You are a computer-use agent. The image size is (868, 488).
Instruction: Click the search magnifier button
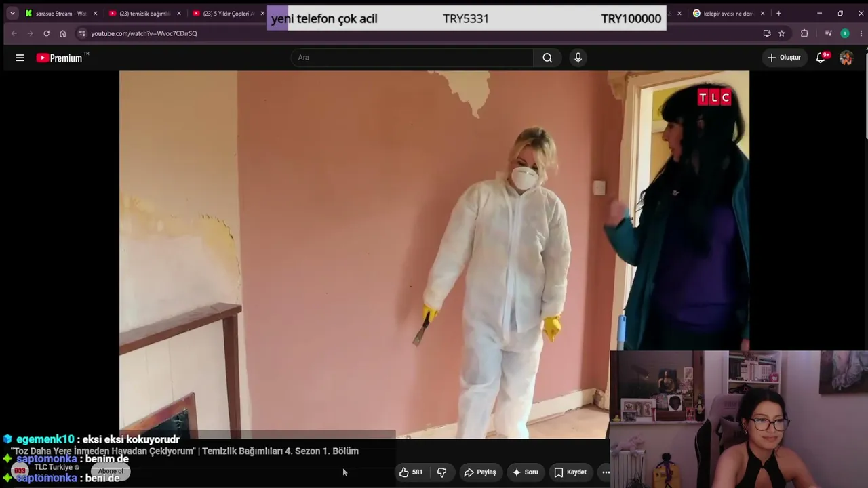pyautogui.click(x=547, y=58)
